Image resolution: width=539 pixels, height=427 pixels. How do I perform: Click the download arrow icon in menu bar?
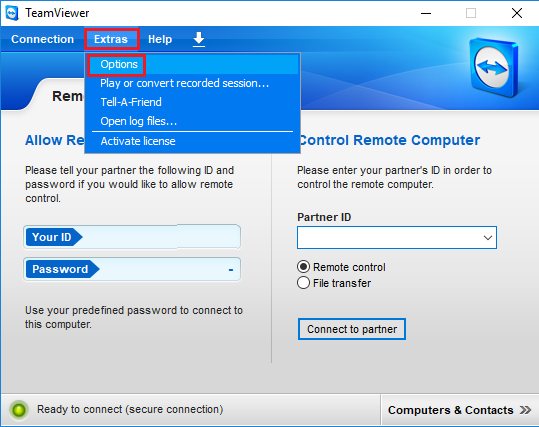(199, 39)
